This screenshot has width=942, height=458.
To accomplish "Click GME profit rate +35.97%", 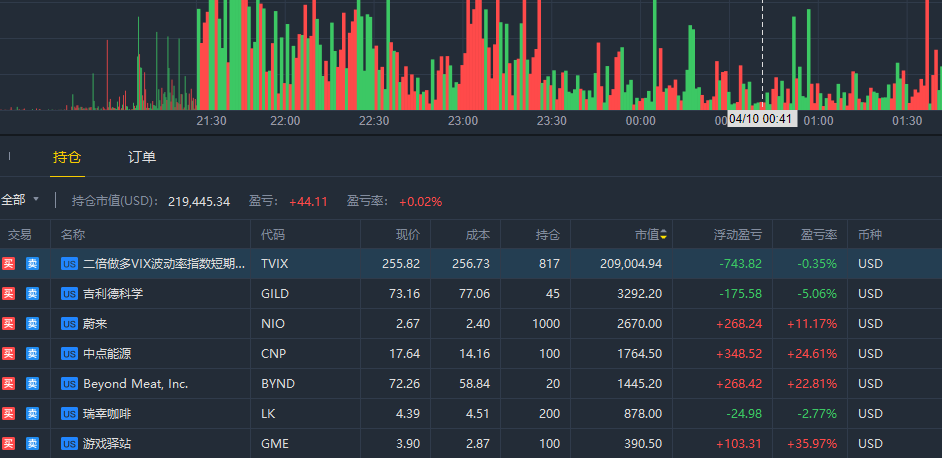I will [812, 444].
